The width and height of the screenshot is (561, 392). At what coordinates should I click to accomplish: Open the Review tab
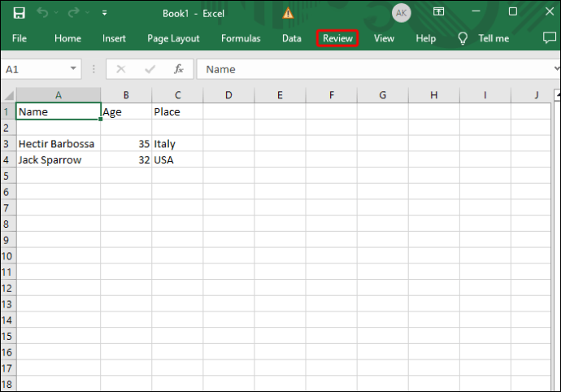tap(337, 38)
